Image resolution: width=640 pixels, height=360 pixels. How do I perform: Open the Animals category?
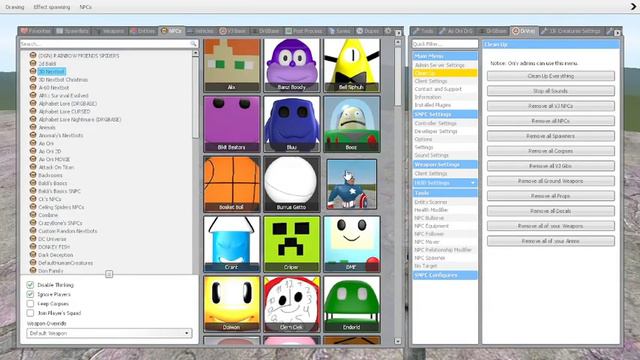click(x=47, y=127)
